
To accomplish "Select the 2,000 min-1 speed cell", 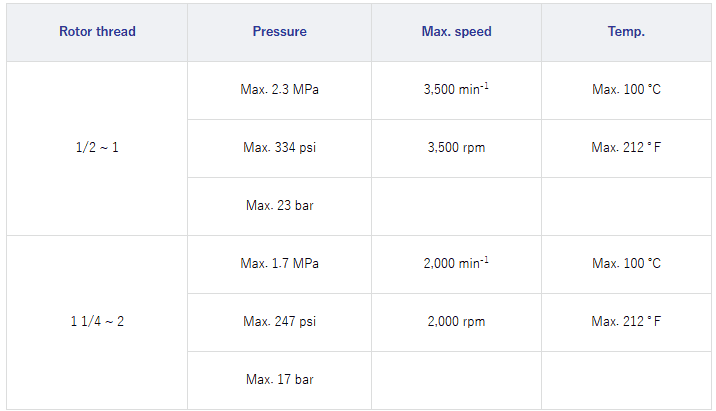I will (456, 264).
